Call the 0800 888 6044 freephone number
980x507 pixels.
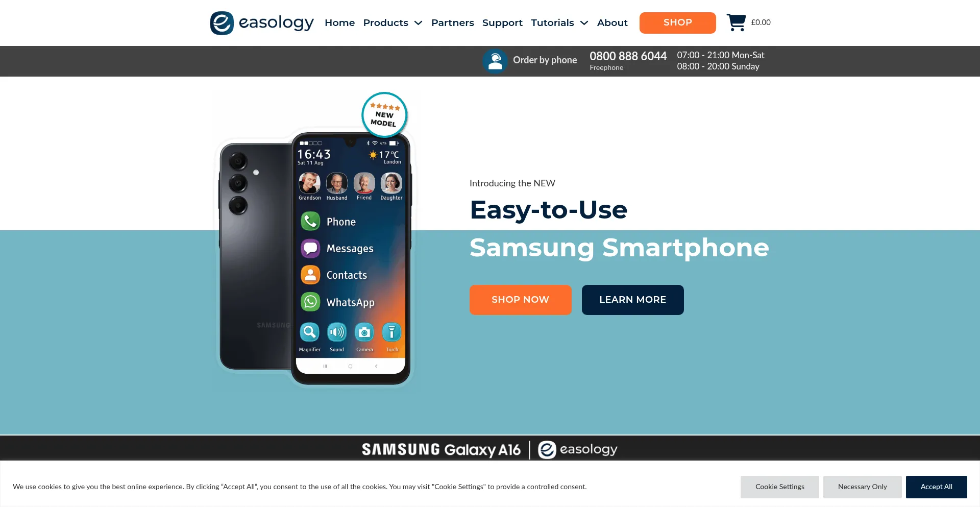[628, 56]
